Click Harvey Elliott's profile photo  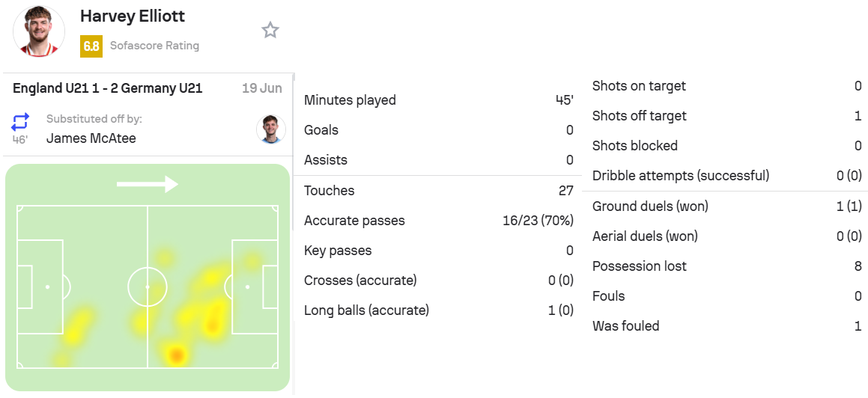tap(39, 31)
